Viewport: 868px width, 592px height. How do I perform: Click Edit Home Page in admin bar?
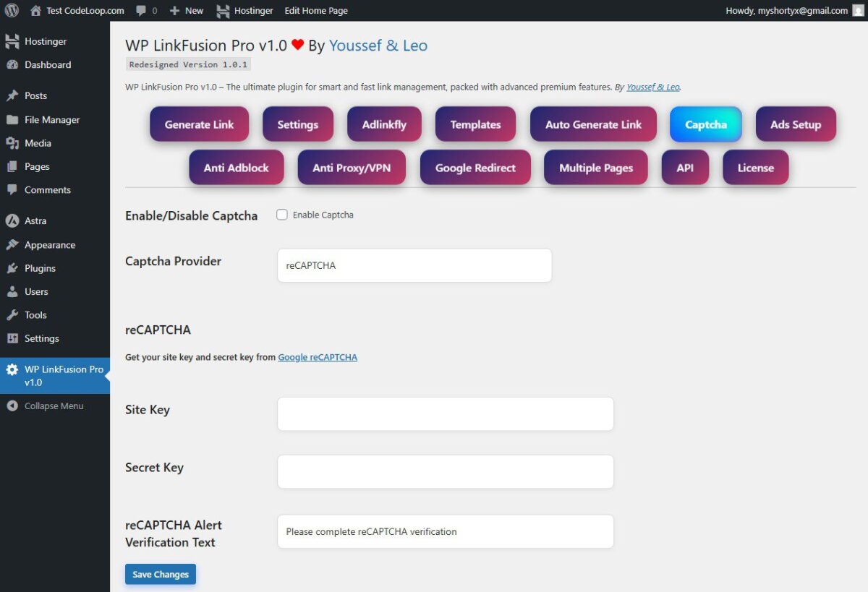316,11
